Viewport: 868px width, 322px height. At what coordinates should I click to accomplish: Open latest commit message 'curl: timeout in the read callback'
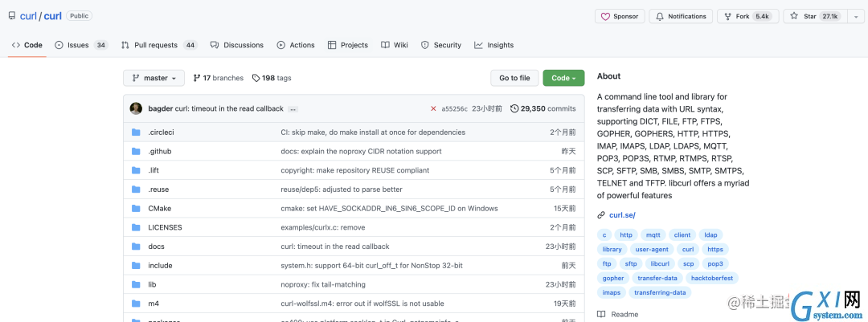[229, 108]
